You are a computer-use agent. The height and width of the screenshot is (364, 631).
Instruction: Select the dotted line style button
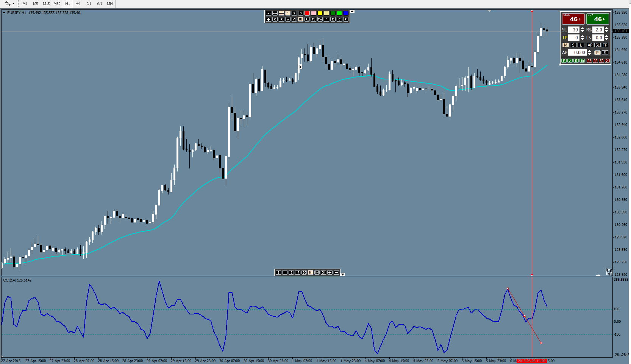(269, 13)
